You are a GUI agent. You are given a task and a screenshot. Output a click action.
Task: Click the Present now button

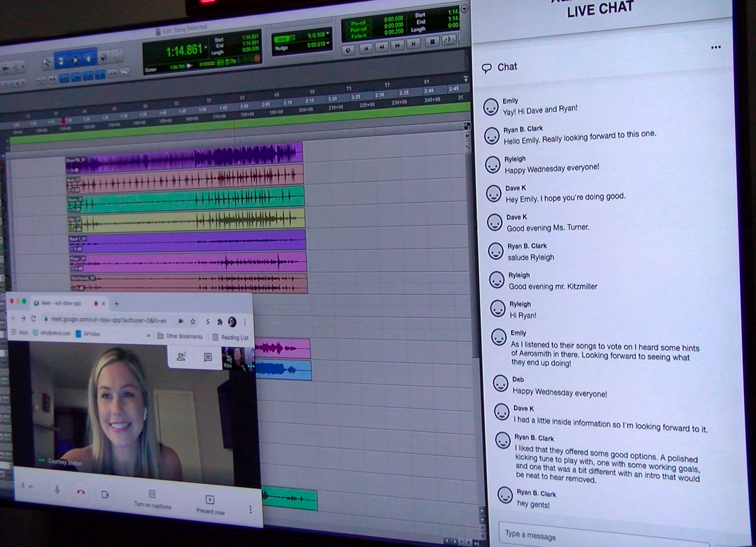point(210,504)
